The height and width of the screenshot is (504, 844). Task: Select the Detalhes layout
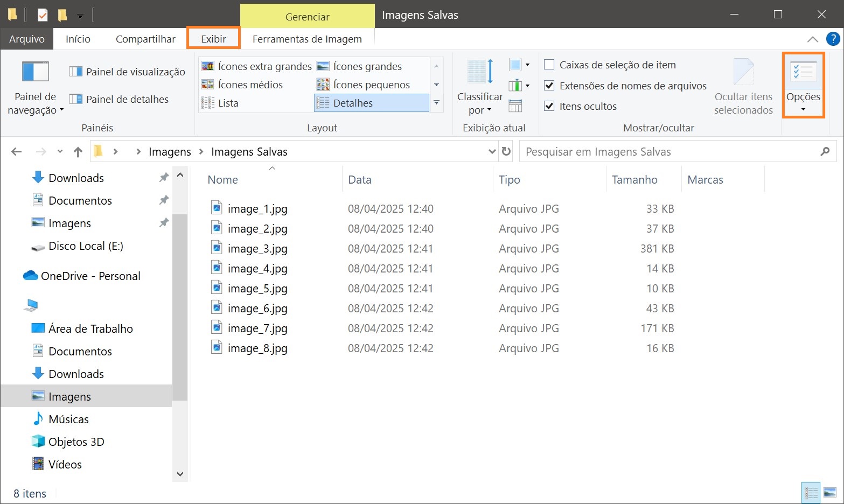click(x=371, y=103)
